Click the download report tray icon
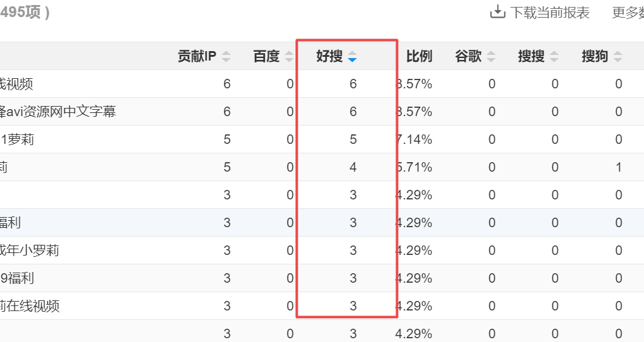Image resolution: width=644 pixels, height=342 pixels. [x=498, y=12]
